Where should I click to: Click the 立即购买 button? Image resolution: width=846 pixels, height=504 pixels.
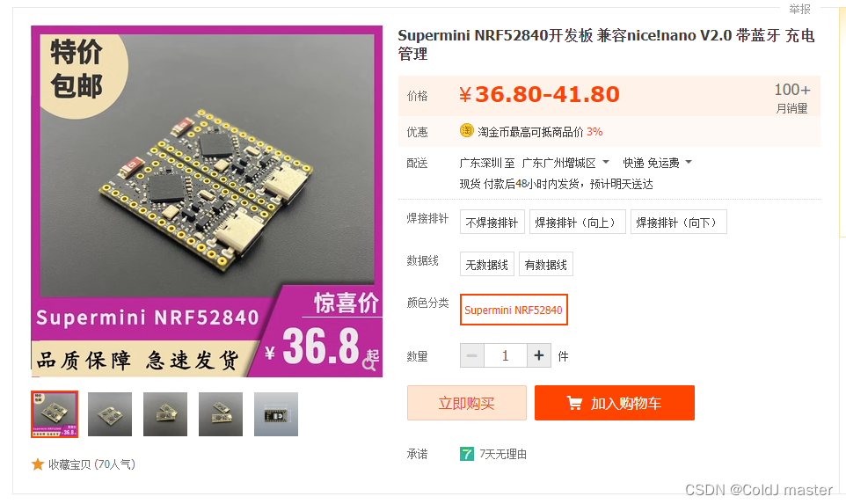(x=467, y=403)
